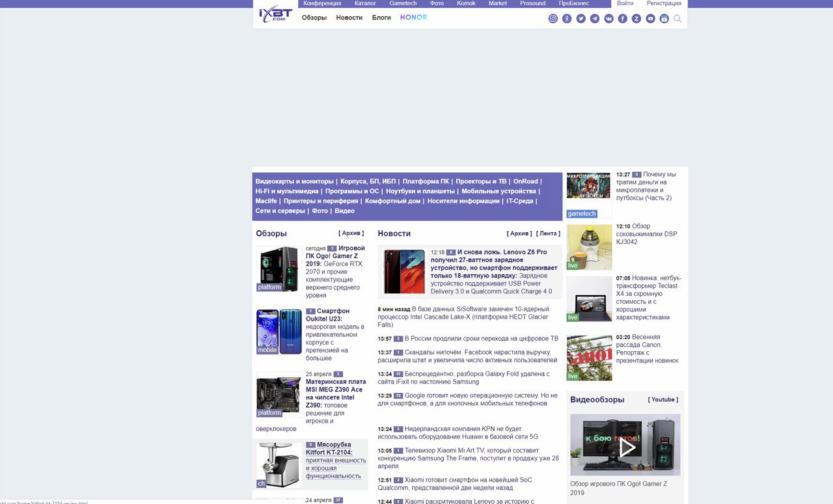The width and height of the screenshot is (833, 504).
Task: Open ПроБизнес in top menu
Action: 574,3
